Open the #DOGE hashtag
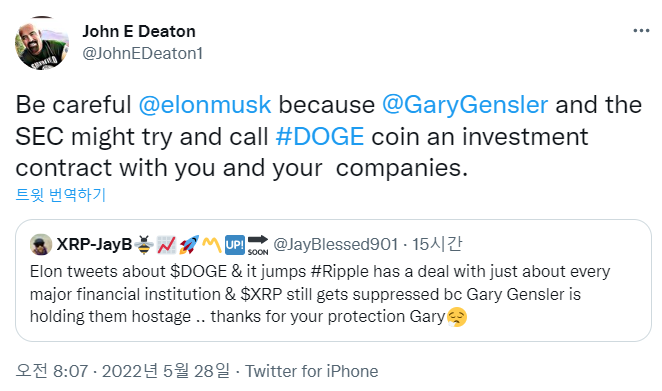 (320, 136)
